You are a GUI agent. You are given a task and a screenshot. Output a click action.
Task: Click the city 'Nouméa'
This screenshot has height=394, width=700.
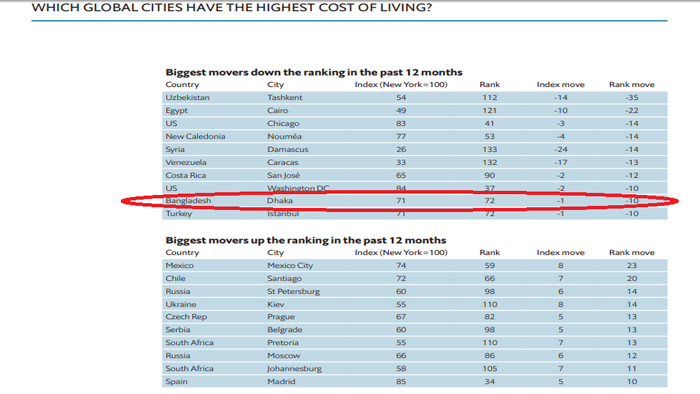point(284,136)
